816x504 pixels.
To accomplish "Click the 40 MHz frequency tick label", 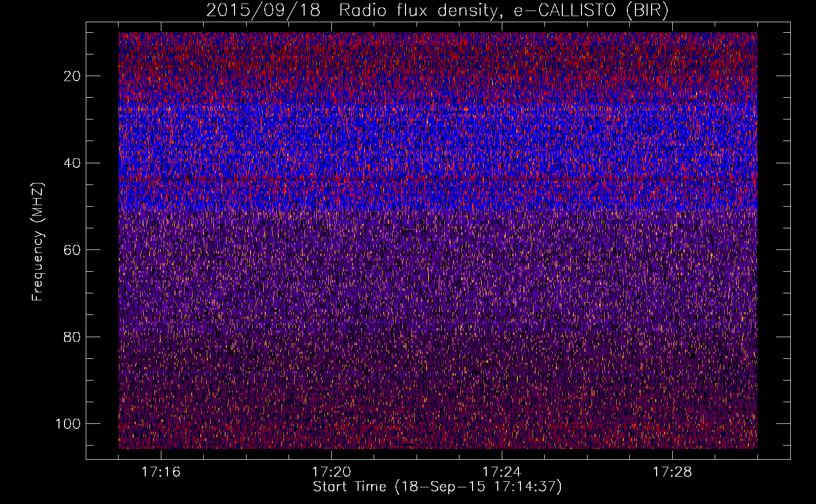I will pyautogui.click(x=72, y=163).
